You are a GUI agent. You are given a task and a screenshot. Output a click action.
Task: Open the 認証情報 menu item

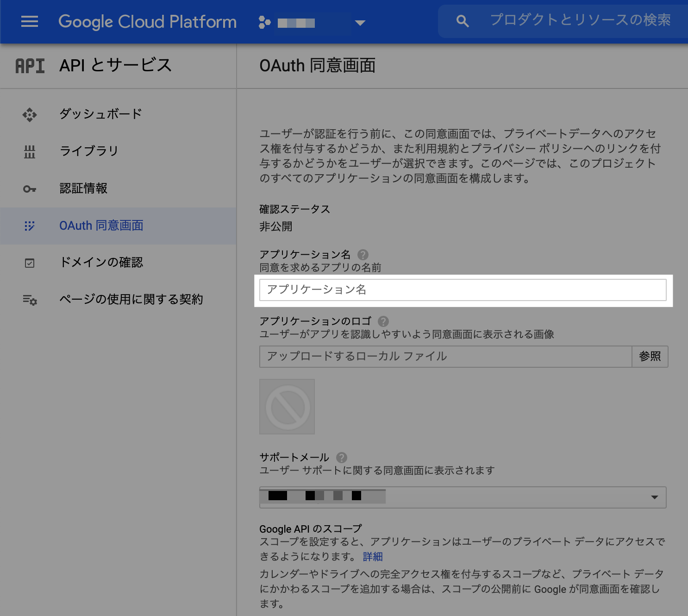point(119,189)
